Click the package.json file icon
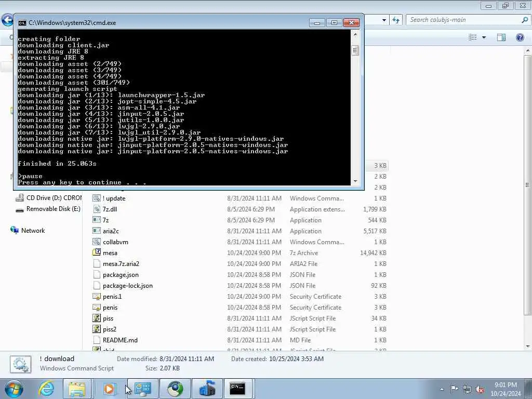The image size is (532, 399). pyautogui.click(x=96, y=274)
